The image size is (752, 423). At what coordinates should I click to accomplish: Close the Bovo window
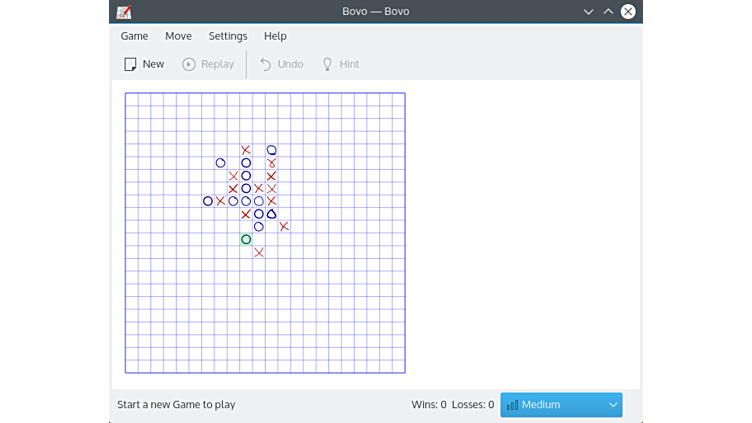(x=628, y=12)
